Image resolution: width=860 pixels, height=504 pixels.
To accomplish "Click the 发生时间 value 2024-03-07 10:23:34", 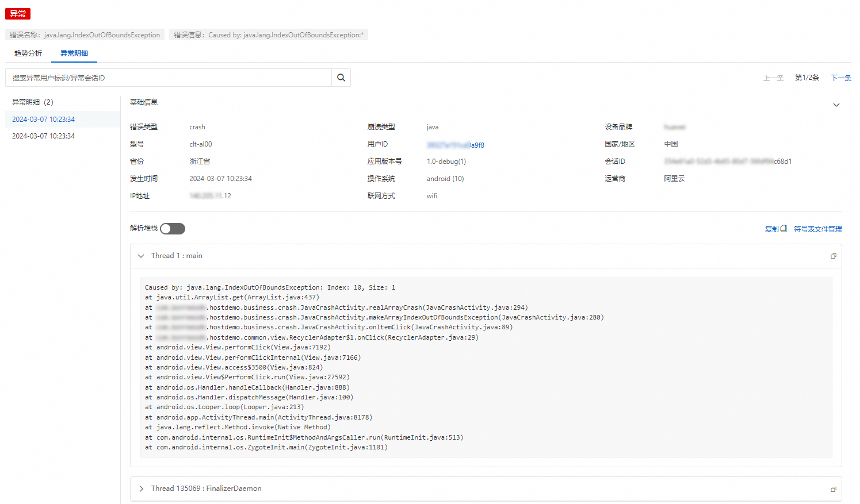I will 221,179.
